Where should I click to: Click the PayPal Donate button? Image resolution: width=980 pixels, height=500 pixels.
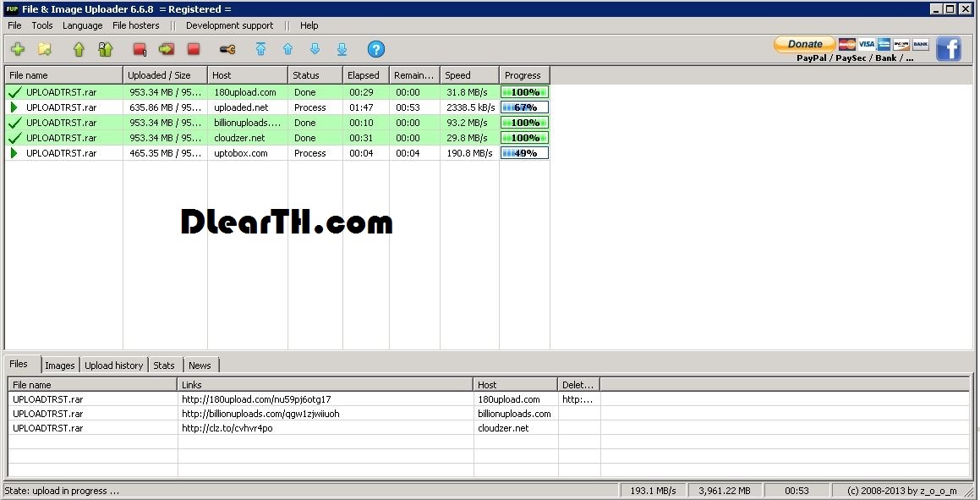804,44
